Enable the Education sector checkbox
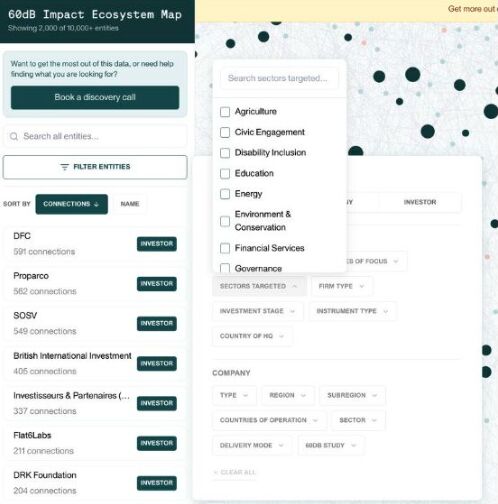This screenshot has width=498, height=504. (225, 173)
